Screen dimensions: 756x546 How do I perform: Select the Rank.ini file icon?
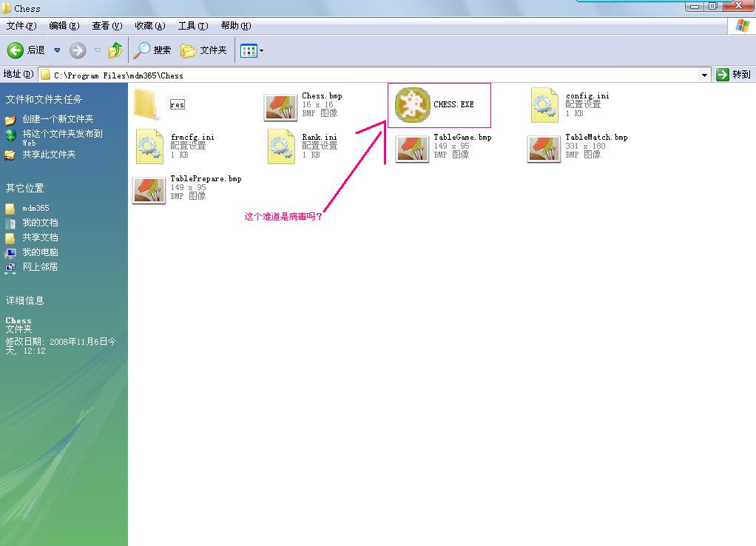(281, 146)
